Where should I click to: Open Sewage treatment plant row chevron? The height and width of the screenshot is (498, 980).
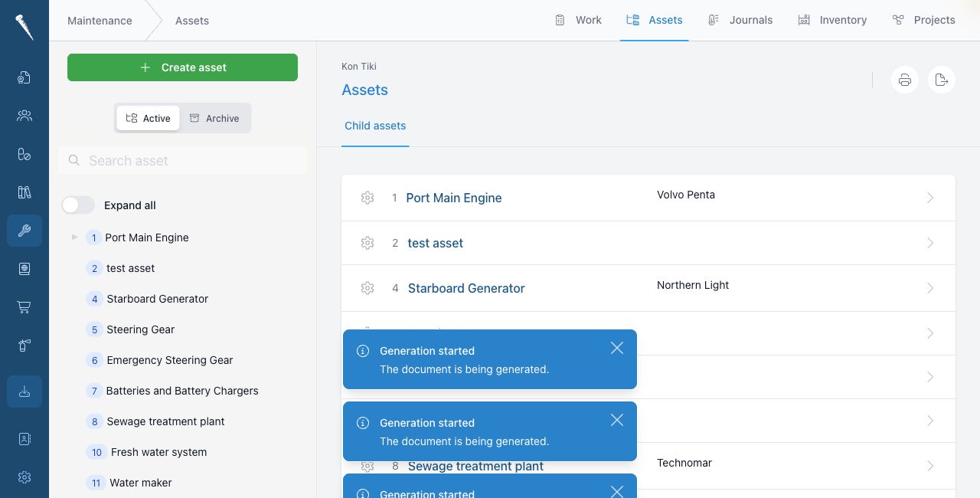[x=930, y=466]
